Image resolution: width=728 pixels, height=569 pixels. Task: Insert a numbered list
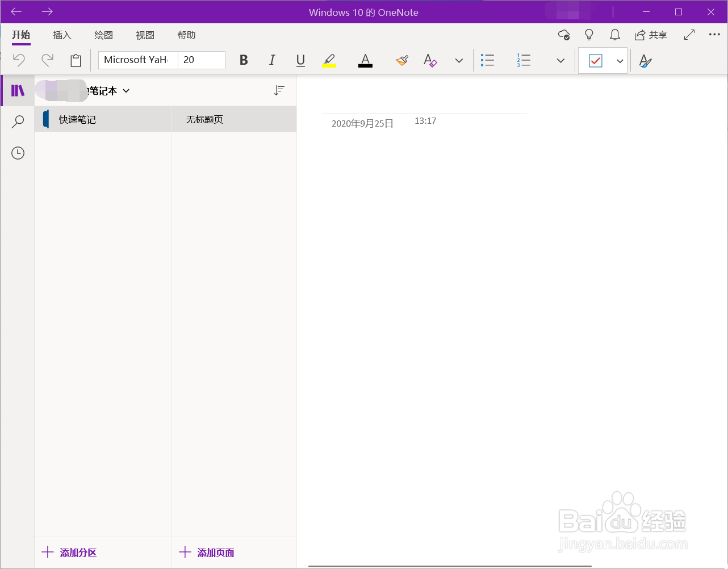[524, 60]
